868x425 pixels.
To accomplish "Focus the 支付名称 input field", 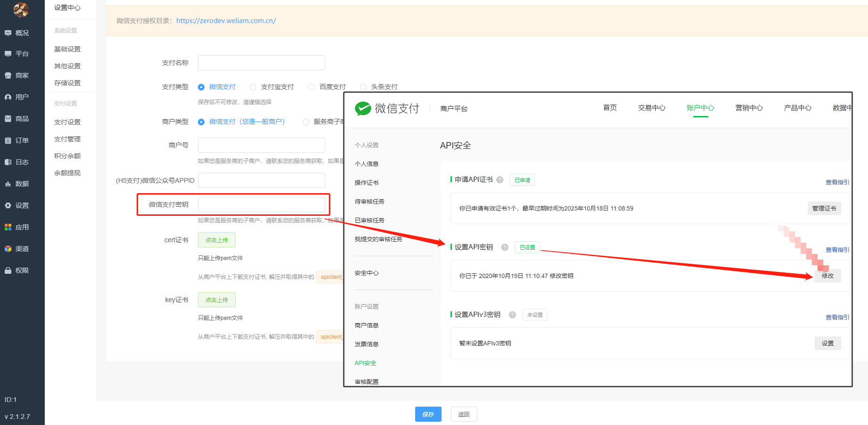I will pos(262,63).
